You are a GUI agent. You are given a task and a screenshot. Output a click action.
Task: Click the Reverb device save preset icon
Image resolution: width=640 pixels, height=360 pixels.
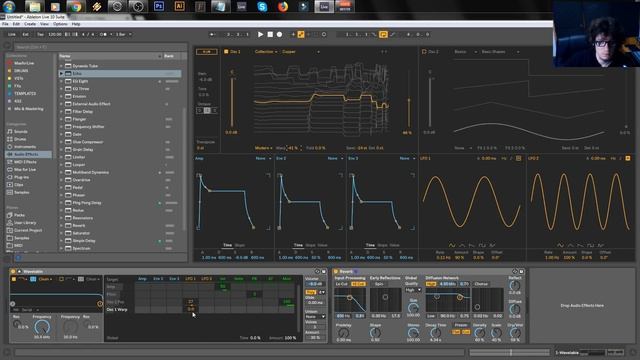(x=521, y=271)
